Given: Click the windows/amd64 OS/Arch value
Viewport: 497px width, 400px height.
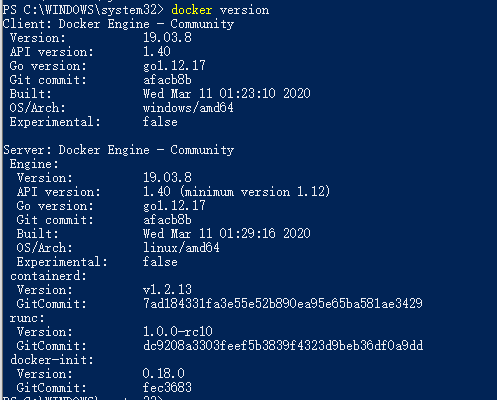Looking at the screenshot, I should point(188,108).
